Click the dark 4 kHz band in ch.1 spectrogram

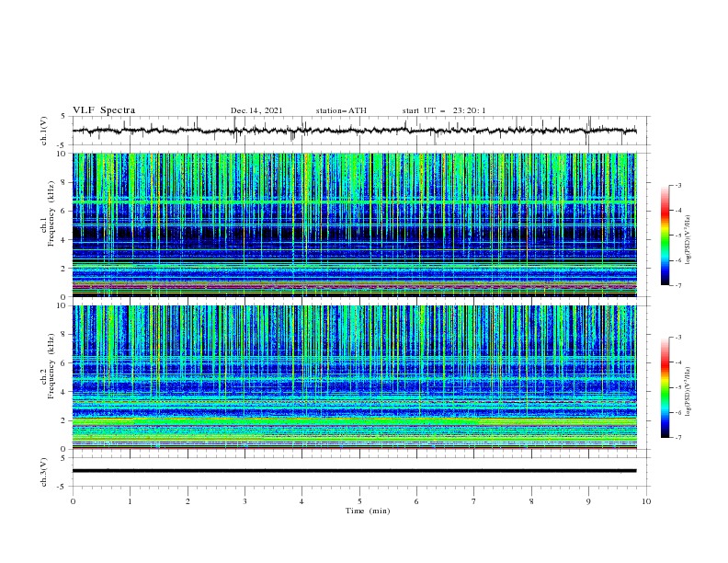(354, 233)
